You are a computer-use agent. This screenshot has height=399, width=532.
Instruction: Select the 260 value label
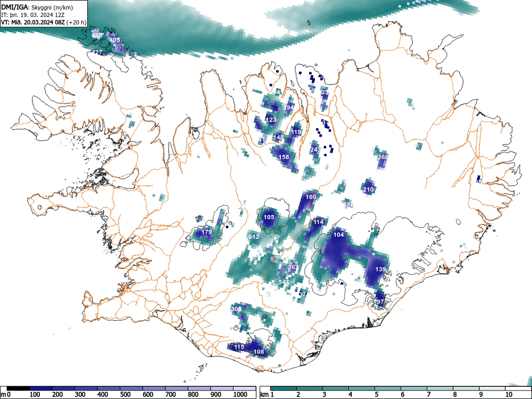[x=383, y=157]
